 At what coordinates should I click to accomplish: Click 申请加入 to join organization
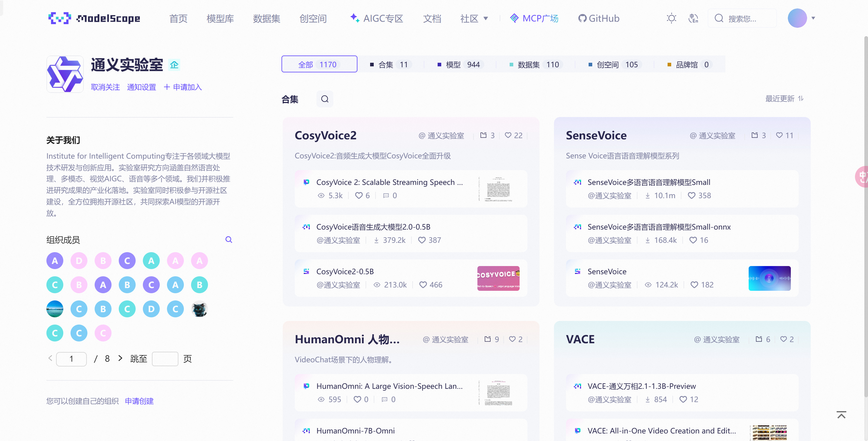(183, 87)
